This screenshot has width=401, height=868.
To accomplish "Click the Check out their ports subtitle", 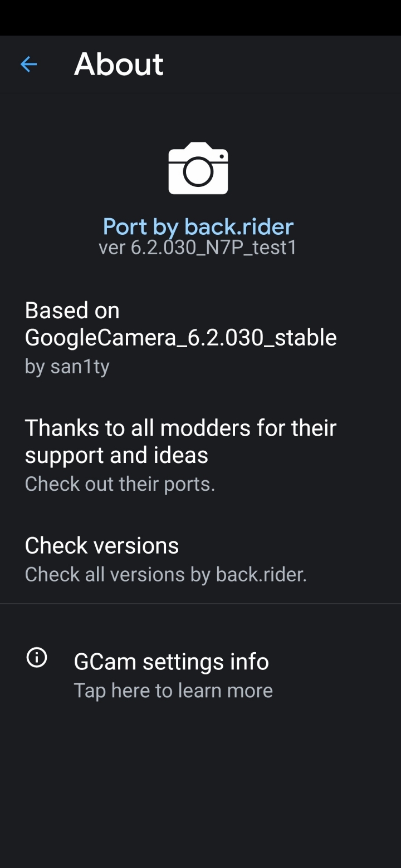I will click(120, 484).
